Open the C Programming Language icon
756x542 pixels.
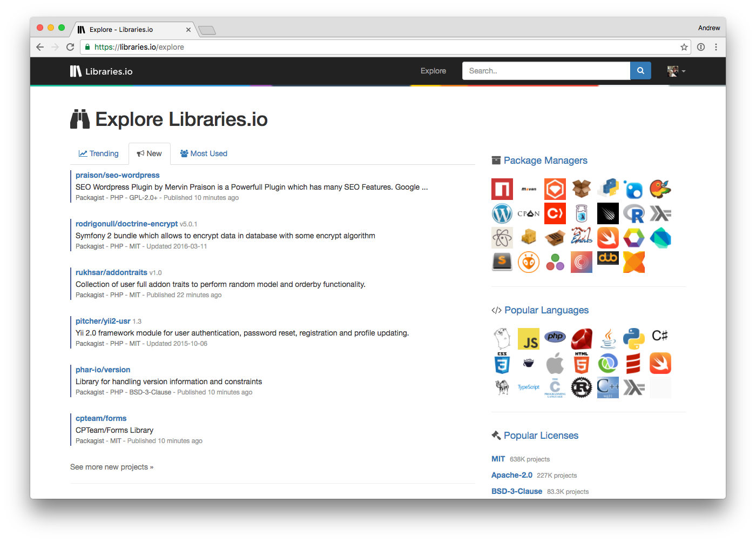(x=555, y=387)
